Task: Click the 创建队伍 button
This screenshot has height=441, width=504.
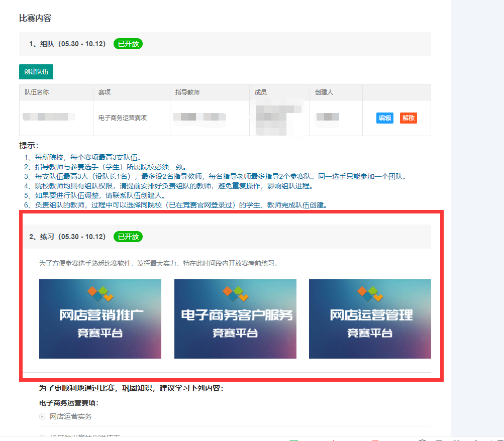Action: (x=36, y=72)
